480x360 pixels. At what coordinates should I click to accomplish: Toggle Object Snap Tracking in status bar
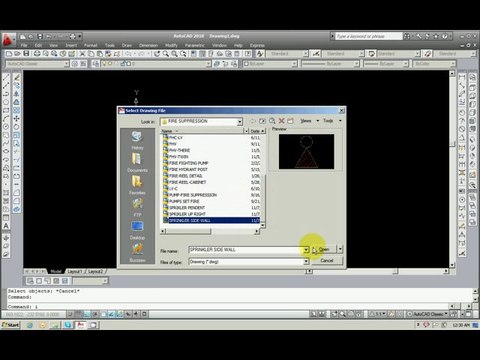click(112, 314)
